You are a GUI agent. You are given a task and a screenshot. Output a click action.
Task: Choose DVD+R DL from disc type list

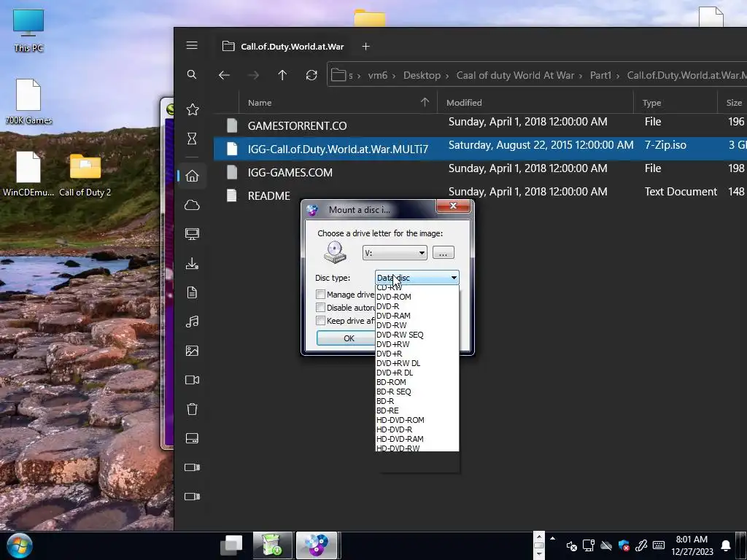point(417,373)
